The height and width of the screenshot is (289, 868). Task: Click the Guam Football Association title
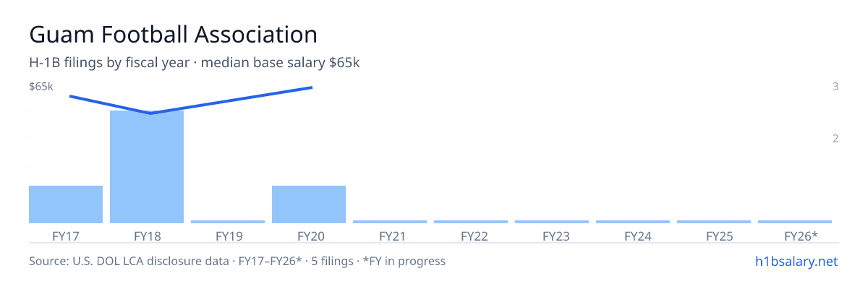coord(173,34)
